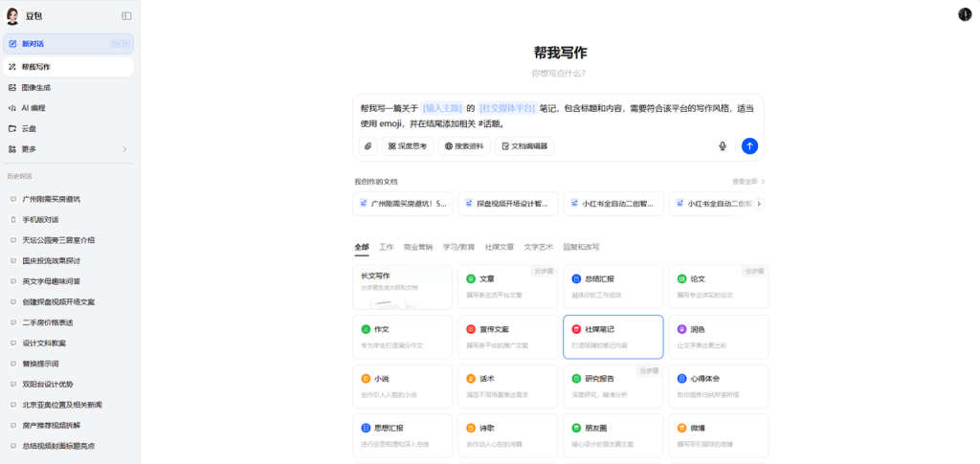
Task: Select the 全部 category tab
Action: click(x=362, y=247)
